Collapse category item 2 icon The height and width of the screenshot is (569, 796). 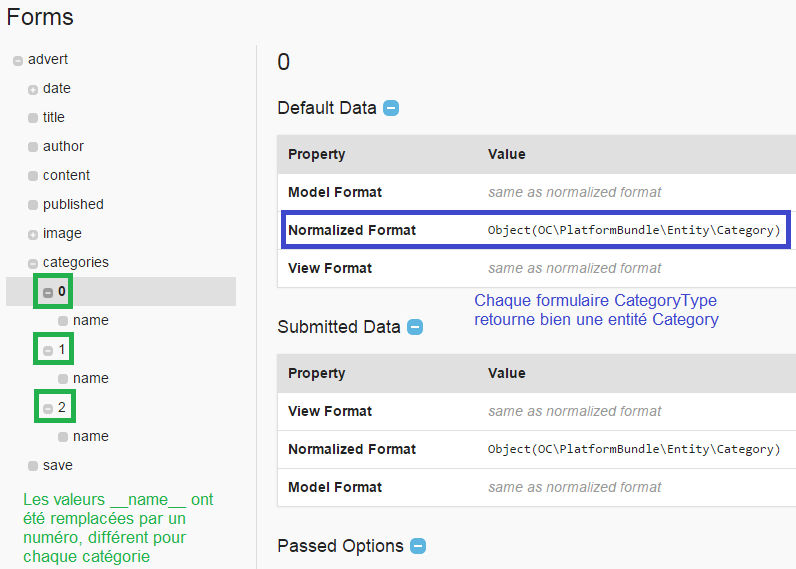point(48,409)
